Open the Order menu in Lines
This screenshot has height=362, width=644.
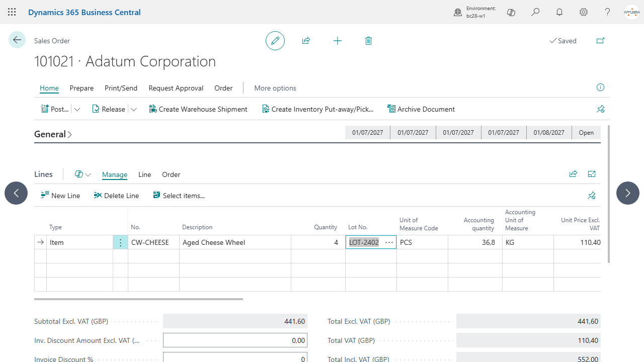[171, 174]
